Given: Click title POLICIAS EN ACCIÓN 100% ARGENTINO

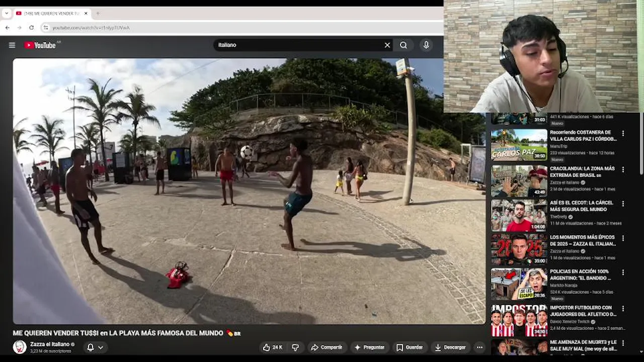Looking at the screenshot, I should coord(581,275).
